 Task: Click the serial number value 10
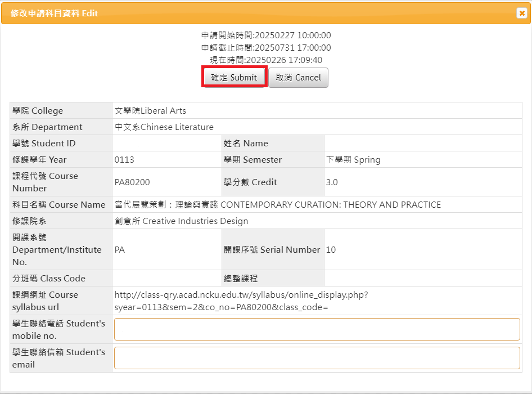click(x=331, y=250)
